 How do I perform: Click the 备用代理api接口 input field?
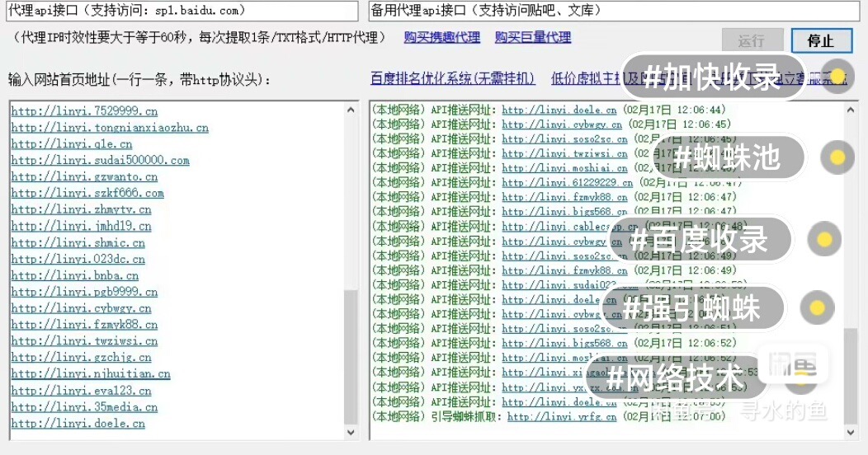pos(612,12)
